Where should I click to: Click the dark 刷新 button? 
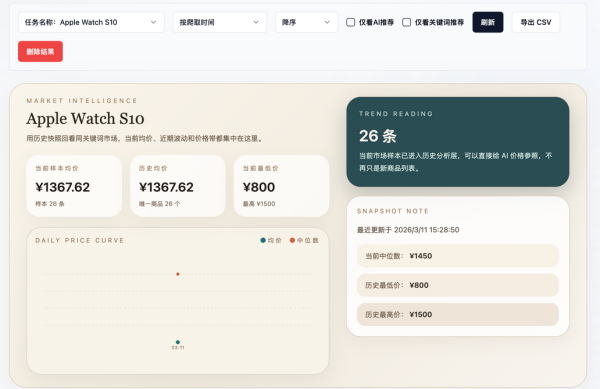(x=488, y=22)
